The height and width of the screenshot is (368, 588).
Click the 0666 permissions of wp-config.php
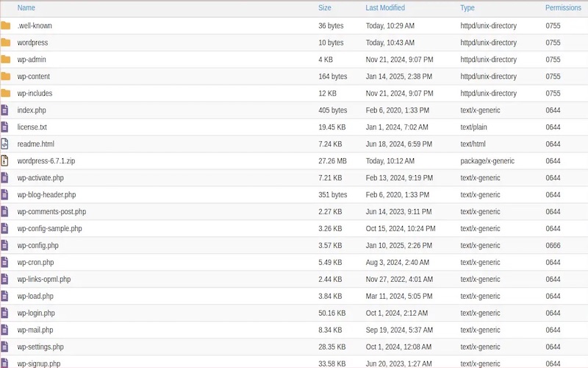click(x=553, y=246)
